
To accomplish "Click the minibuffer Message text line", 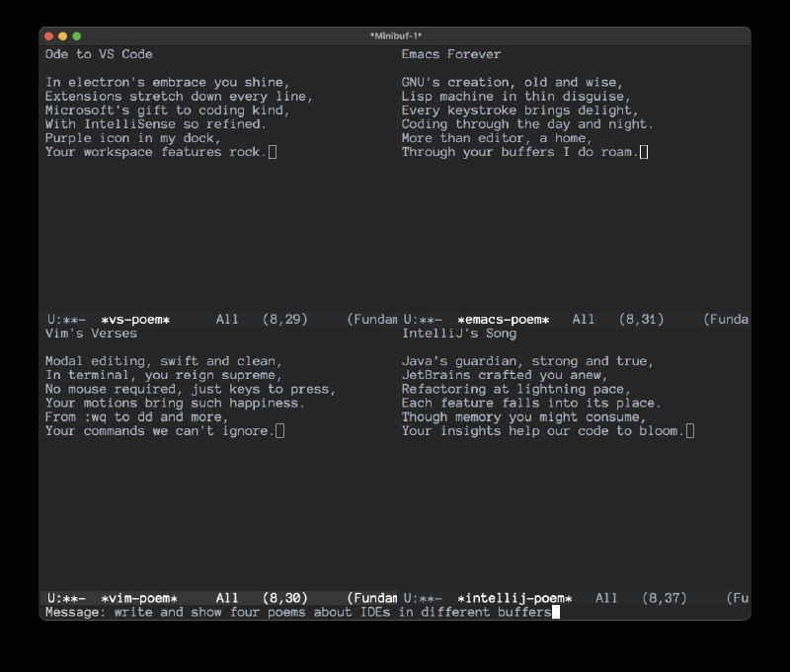I will pyautogui.click(x=296, y=613).
